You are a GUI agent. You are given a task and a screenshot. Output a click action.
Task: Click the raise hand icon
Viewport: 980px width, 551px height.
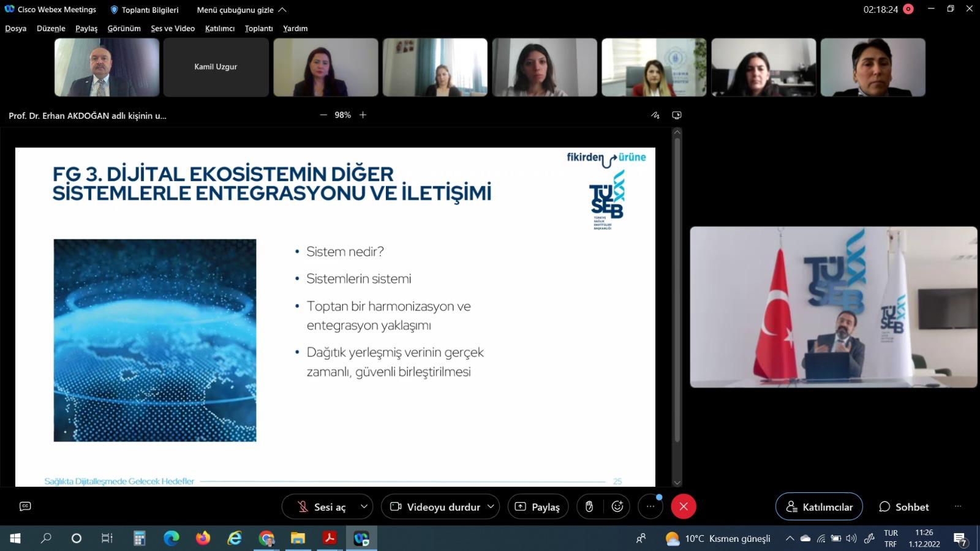coord(589,507)
